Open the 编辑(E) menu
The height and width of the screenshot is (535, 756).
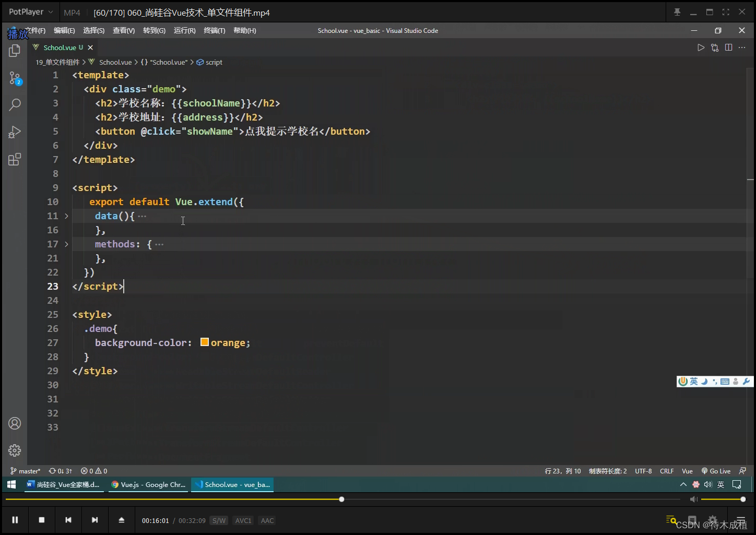(64, 31)
